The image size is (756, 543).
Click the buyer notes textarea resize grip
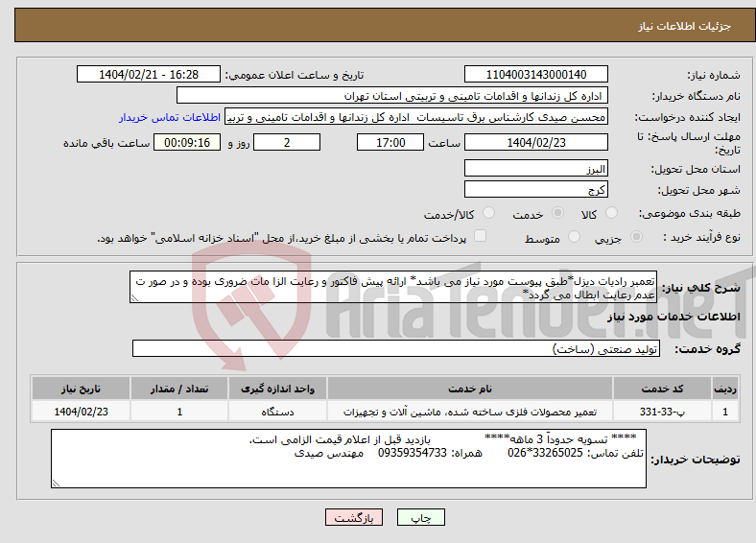(56, 484)
